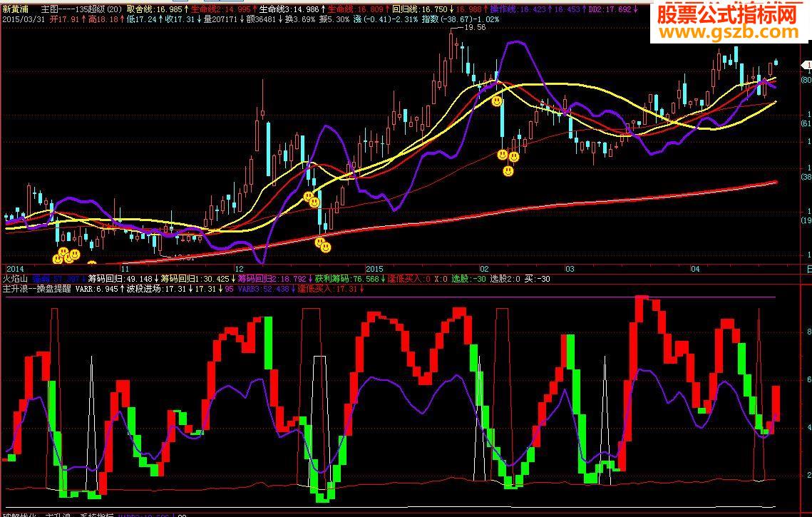Click the red 逢低买入:17.31 value
Image resolution: width=812 pixels, height=517 pixels.
click(327, 289)
